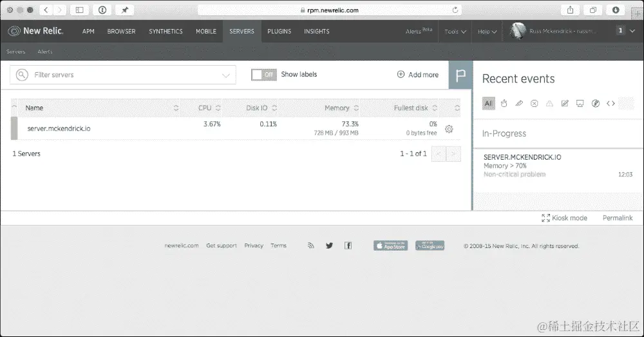Filter events by circled badge icon
Screen dimensions: 644x337
tap(596, 104)
